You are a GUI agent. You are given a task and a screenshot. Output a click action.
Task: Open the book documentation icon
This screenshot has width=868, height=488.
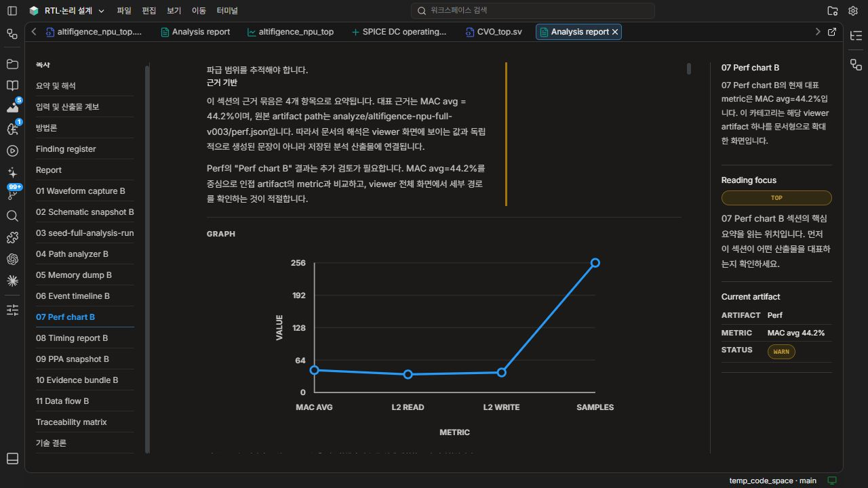(12, 85)
